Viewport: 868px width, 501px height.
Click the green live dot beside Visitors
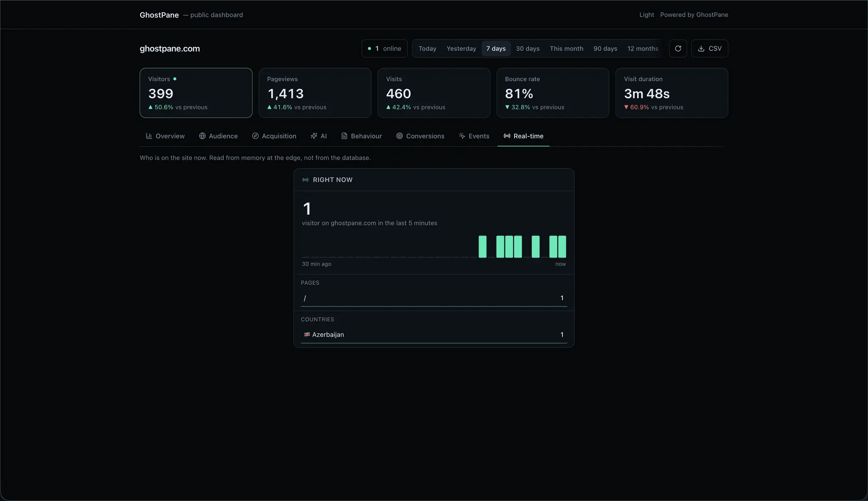click(x=175, y=79)
